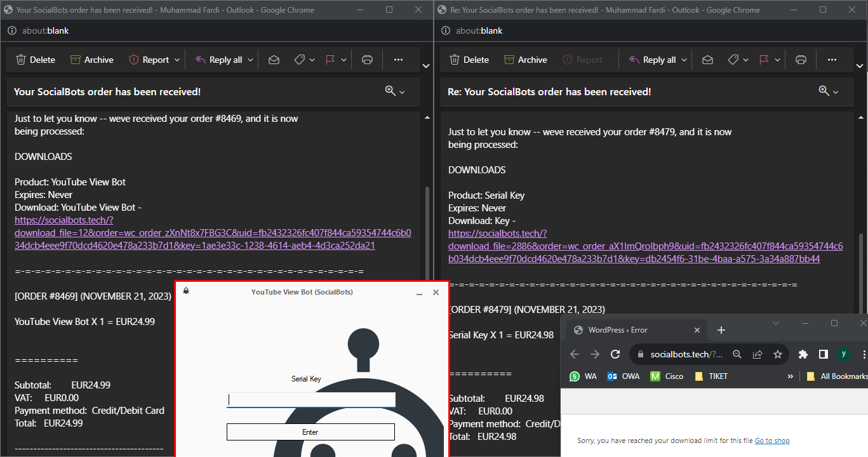Open the Chrome profile avatar 'y'
The image size is (868, 457).
[843, 354]
